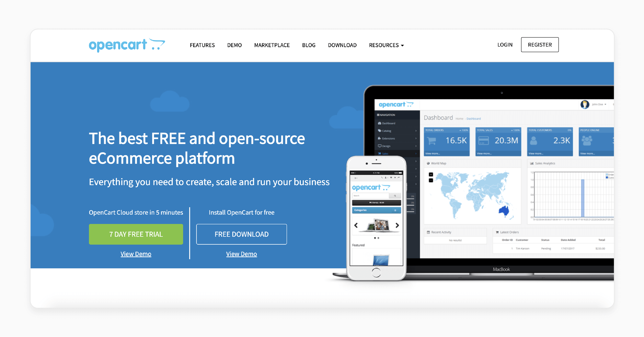Click the FREE DOWNLOAD button
The image size is (644, 337).
pyautogui.click(x=241, y=234)
